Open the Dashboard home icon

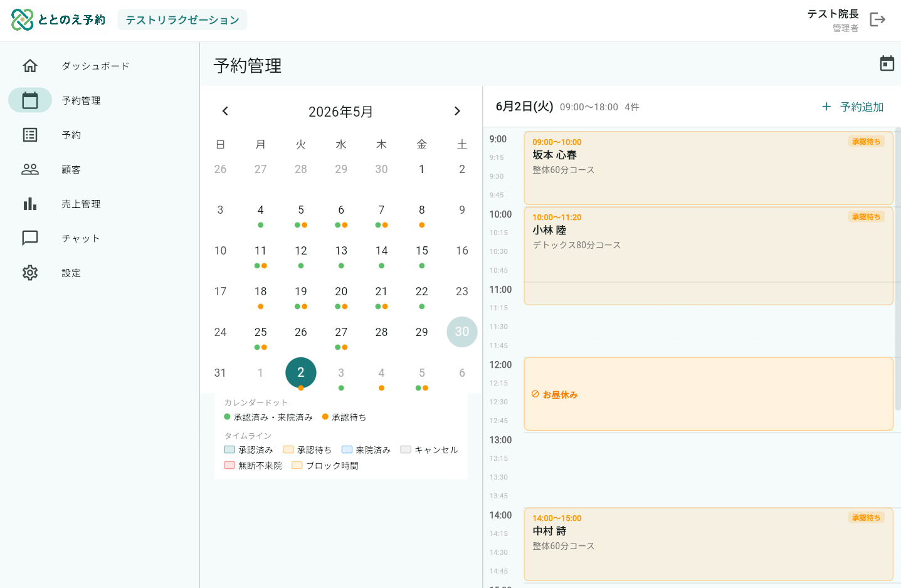point(30,66)
